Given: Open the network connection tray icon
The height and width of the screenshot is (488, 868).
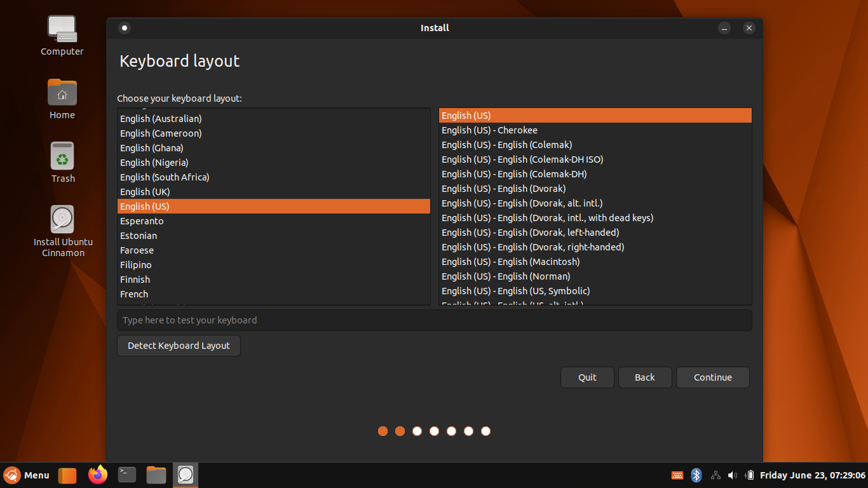Looking at the screenshot, I should point(715,475).
